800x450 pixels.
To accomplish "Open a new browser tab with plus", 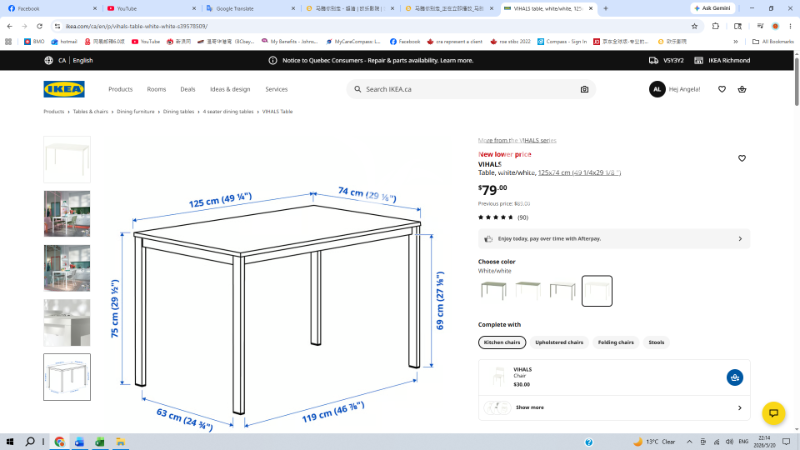I will (606, 8).
